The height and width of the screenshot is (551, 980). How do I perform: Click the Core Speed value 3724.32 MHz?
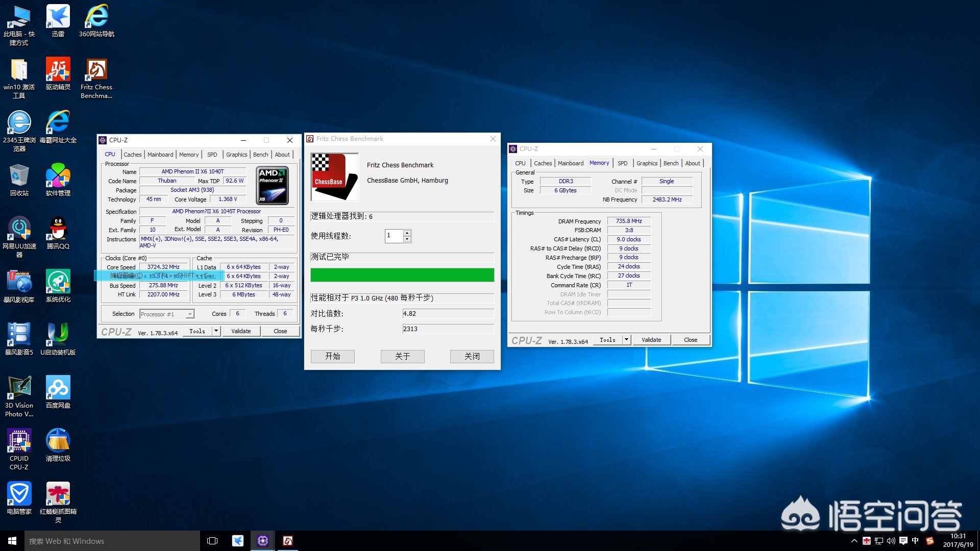tap(163, 267)
